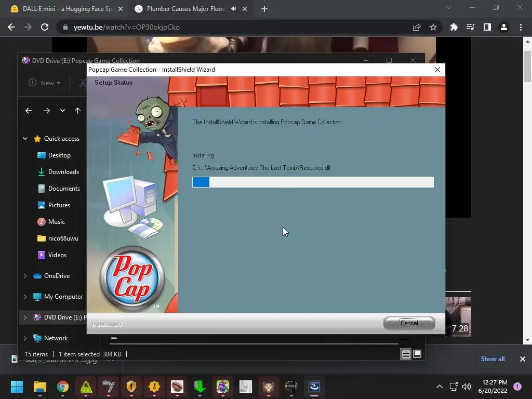The height and width of the screenshot is (399, 532).
Task: Bookmark this page with the star
Action: (x=433, y=27)
